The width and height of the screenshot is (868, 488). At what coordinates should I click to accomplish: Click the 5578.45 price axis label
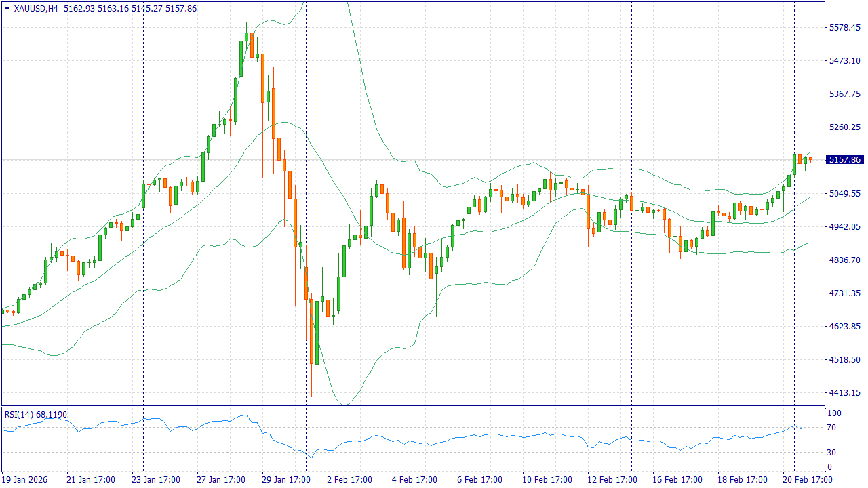coord(844,28)
